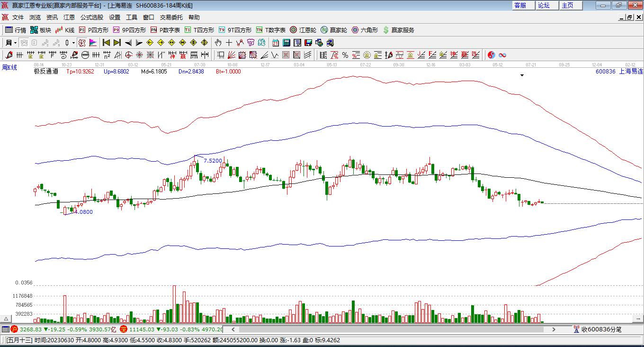Toggle the 权 price-adjustment button

tap(82, 43)
